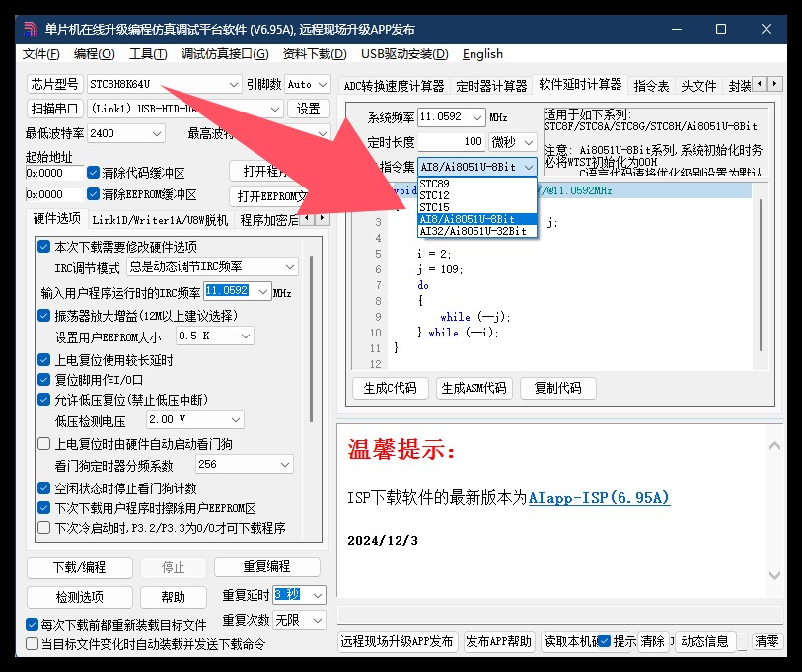This screenshot has width=802, height=672.
Task: Click 起始地址 0x0000 code address field
Action: pyautogui.click(x=53, y=173)
